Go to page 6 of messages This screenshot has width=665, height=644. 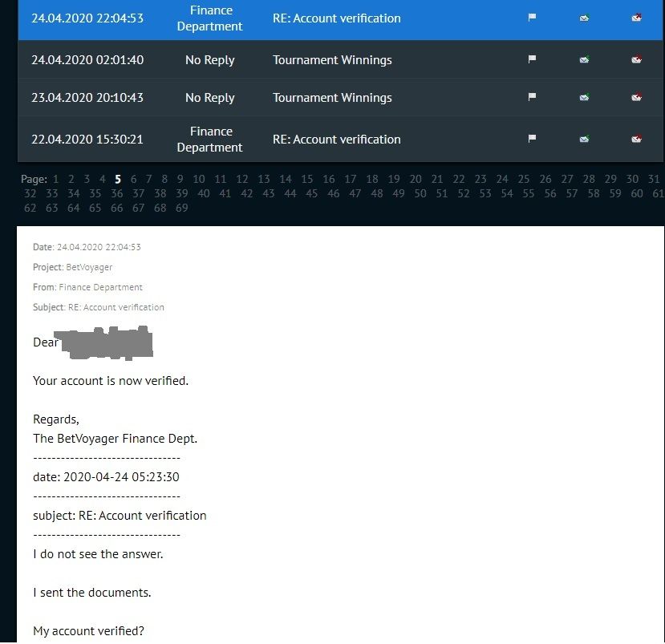pyautogui.click(x=134, y=179)
